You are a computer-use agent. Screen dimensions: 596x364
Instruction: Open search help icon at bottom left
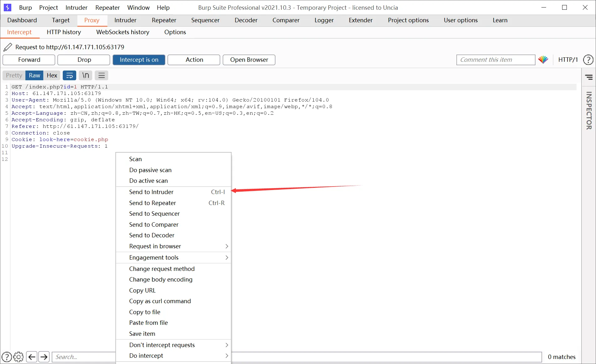point(7,357)
